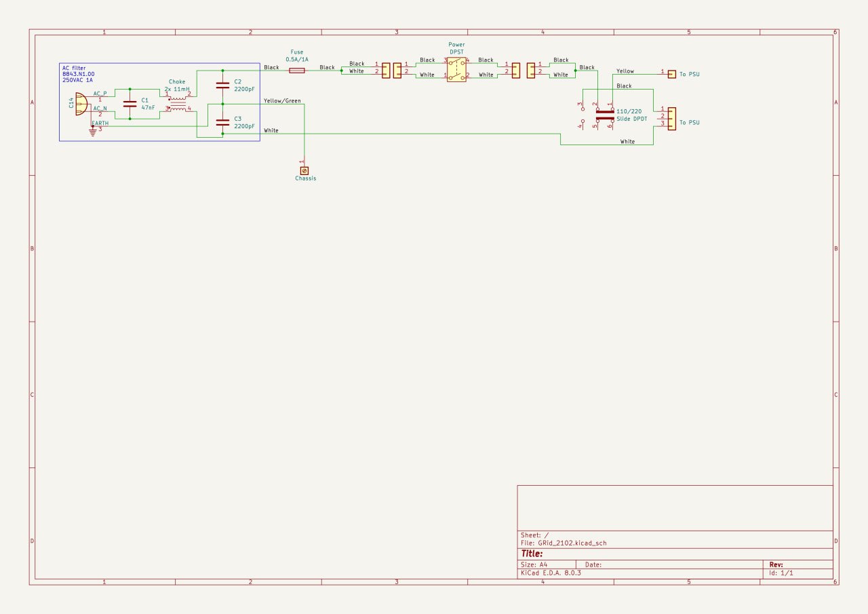Click the Title field in title block

pyautogui.click(x=532, y=554)
